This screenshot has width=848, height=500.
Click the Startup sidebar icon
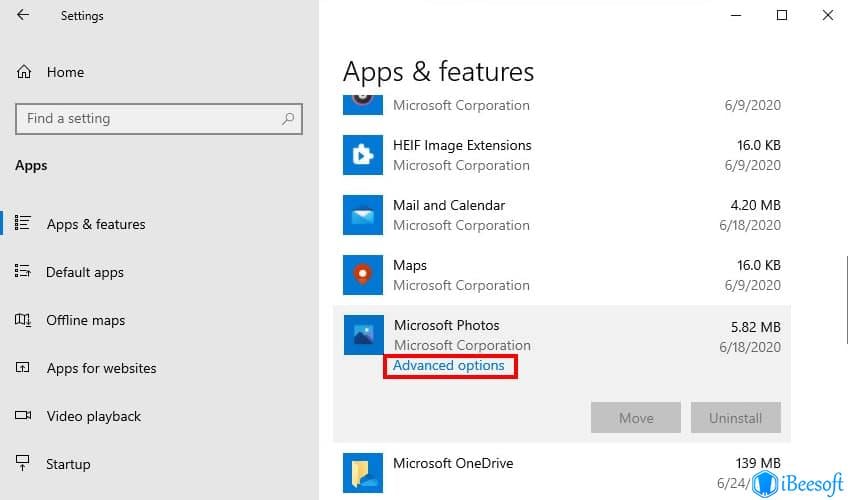pos(23,463)
